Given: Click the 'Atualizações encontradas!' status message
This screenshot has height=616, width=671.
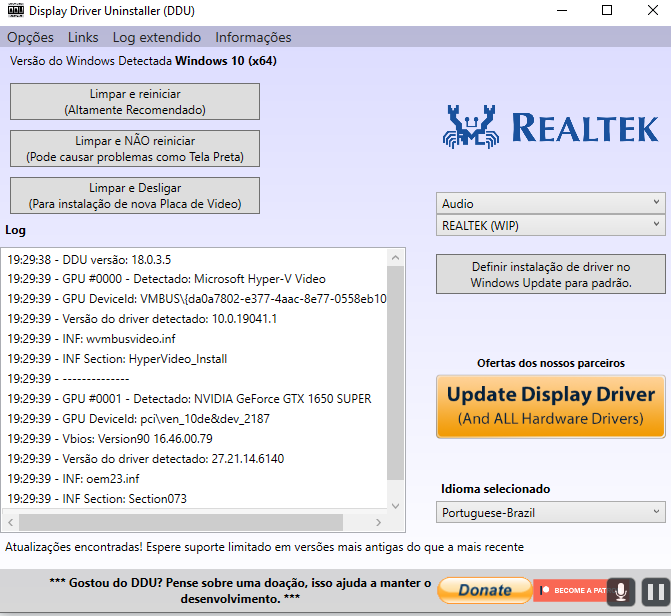Looking at the screenshot, I should tap(264, 547).
